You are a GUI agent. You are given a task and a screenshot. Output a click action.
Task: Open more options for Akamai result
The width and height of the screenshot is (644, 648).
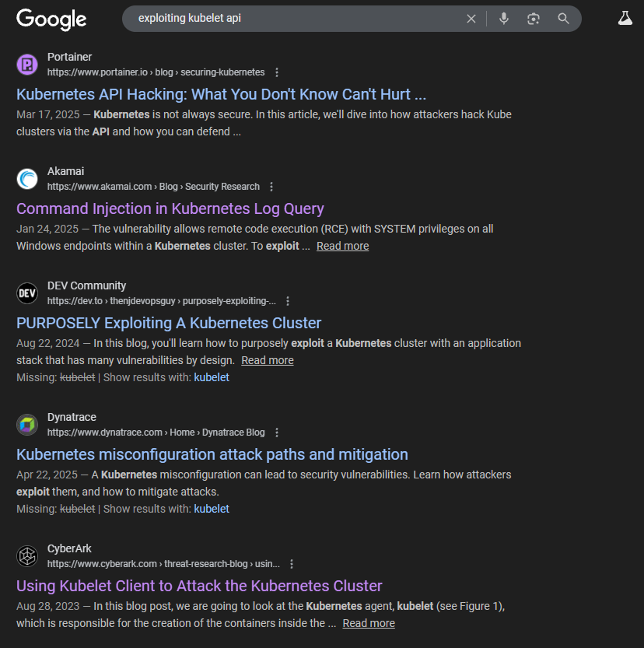point(271,187)
